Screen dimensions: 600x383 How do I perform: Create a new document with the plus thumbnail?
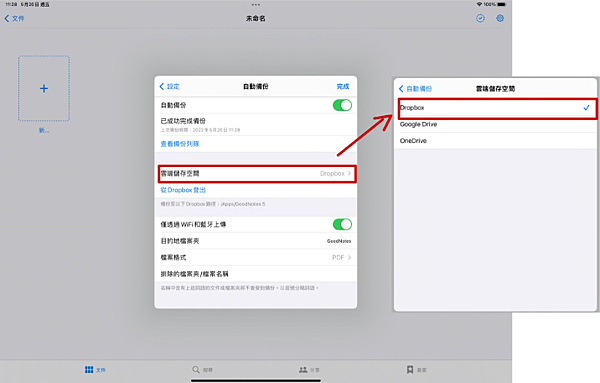pos(44,88)
